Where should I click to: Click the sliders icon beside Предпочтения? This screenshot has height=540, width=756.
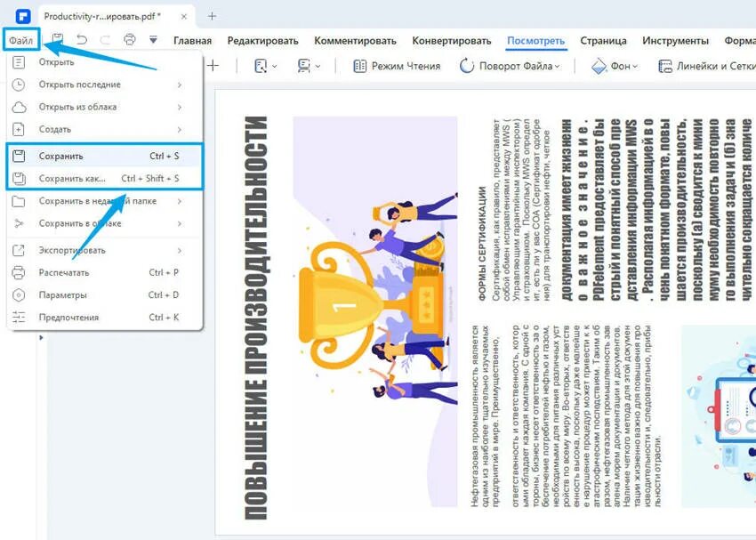point(19,318)
